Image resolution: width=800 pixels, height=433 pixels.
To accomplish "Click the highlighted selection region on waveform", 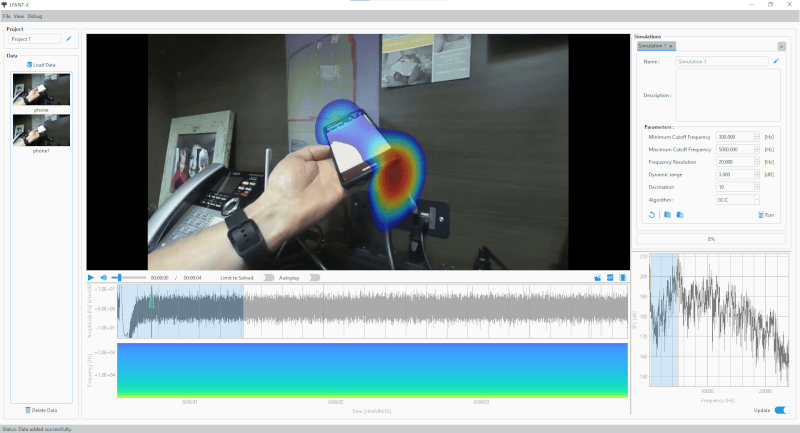I will [181, 311].
